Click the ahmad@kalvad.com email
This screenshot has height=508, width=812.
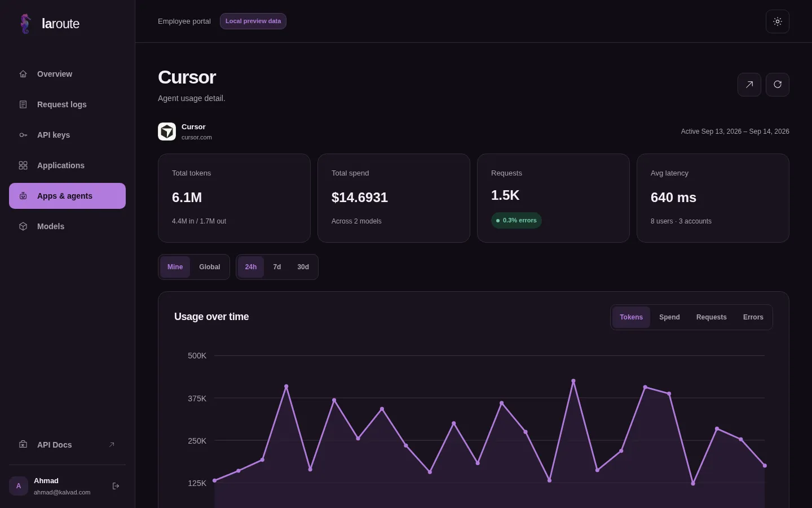tap(62, 492)
